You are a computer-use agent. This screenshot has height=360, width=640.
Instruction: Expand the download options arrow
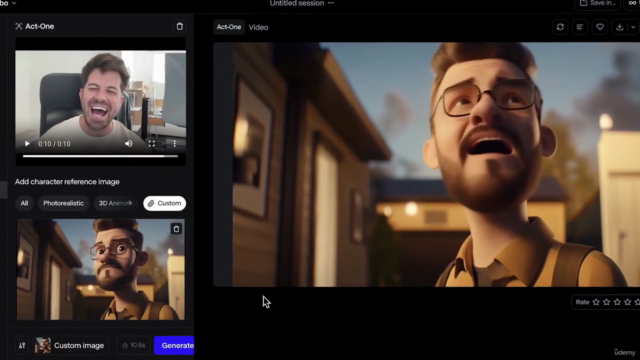pos(633,27)
